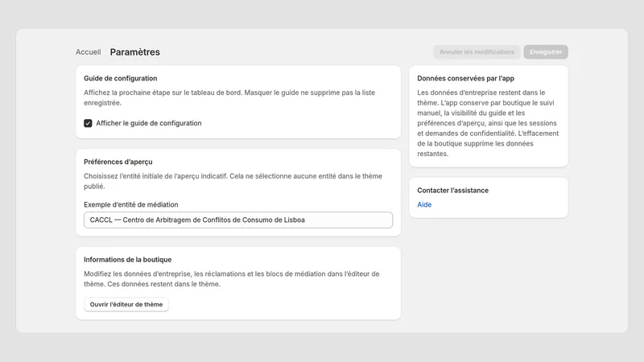Viewport: 644px width, 362px height.
Task: Click paragraph starting Les données d'entreprise restent
Action: [488, 123]
